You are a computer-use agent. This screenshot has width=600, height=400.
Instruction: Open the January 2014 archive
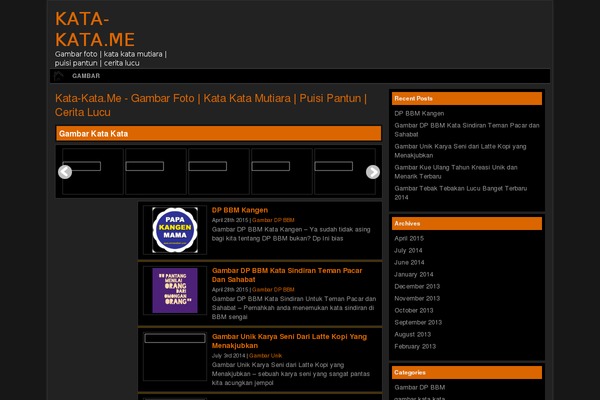tap(414, 274)
